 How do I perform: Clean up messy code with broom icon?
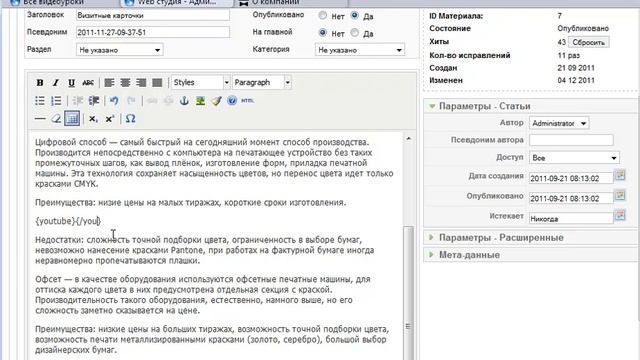point(216,100)
